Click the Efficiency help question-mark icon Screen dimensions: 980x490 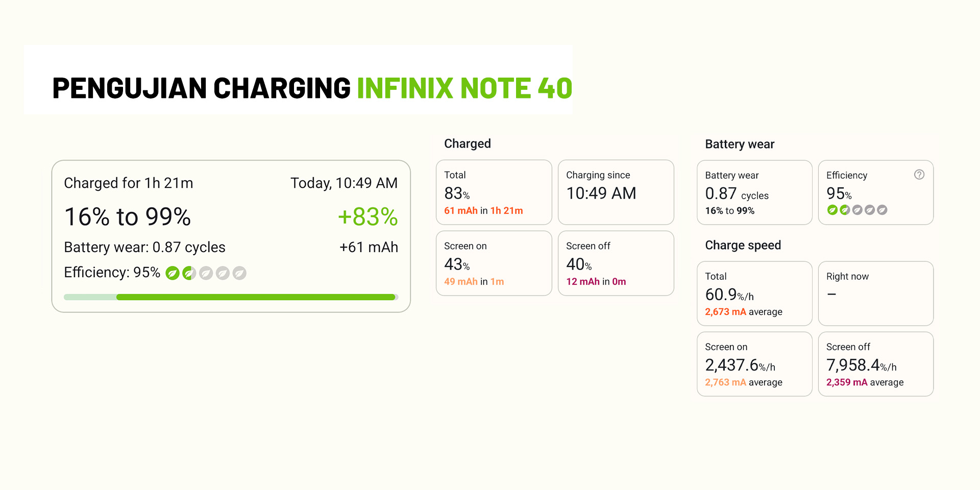coord(919,175)
